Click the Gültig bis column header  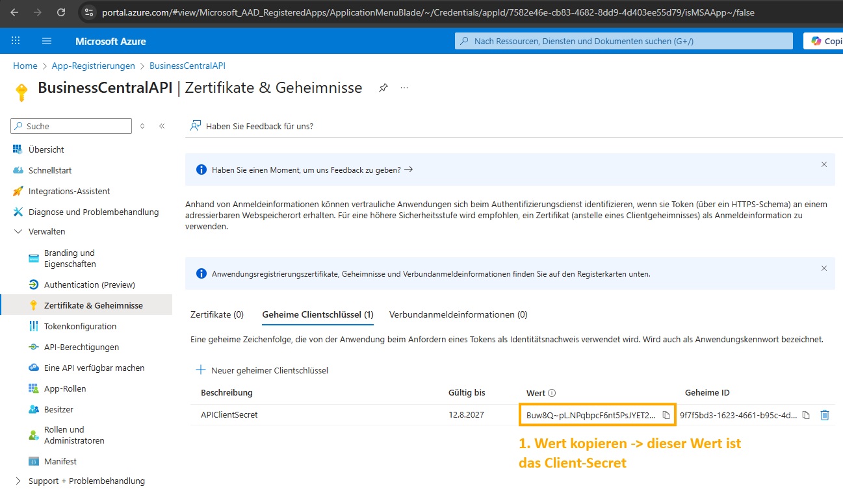[x=467, y=392]
